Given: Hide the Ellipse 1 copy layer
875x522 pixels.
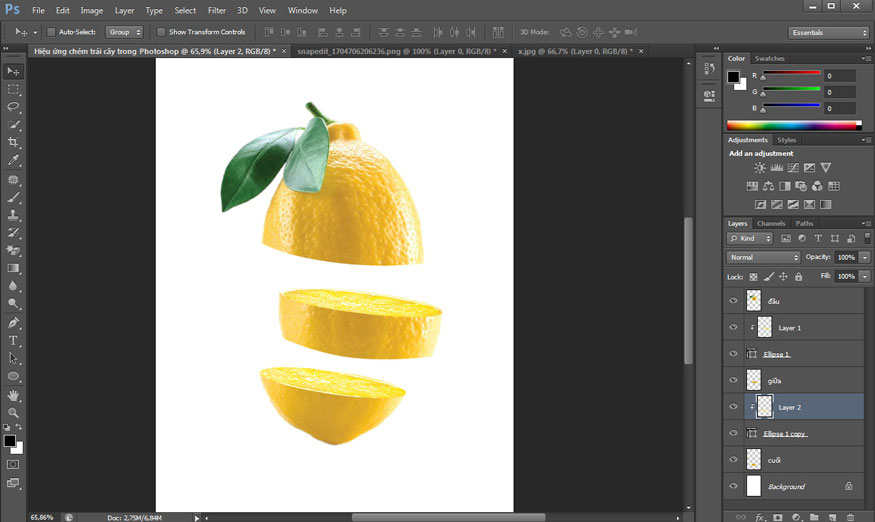Looking at the screenshot, I should coord(733,433).
